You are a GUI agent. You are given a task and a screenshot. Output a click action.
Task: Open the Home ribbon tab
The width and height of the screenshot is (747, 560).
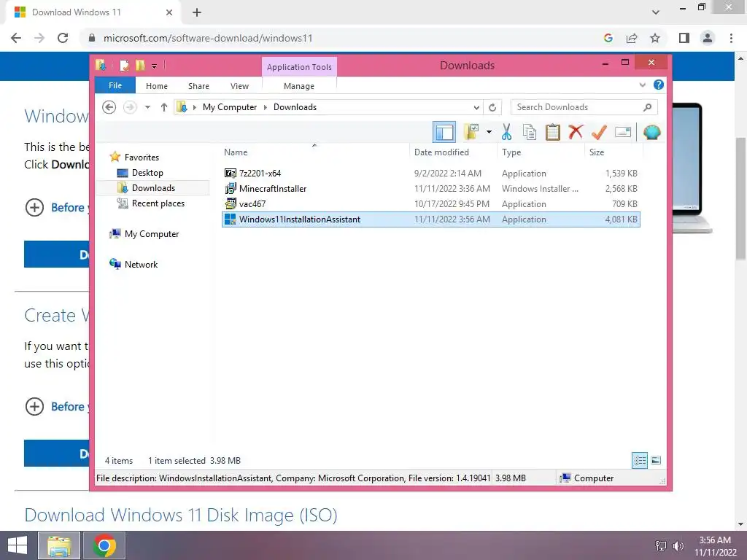point(157,86)
